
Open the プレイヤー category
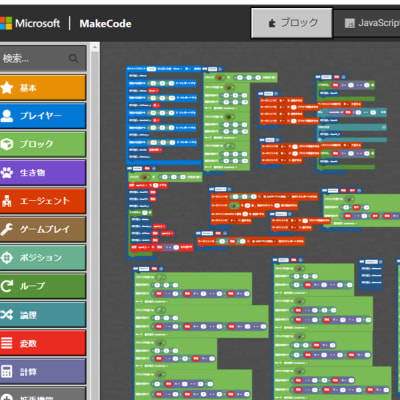point(43,116)
